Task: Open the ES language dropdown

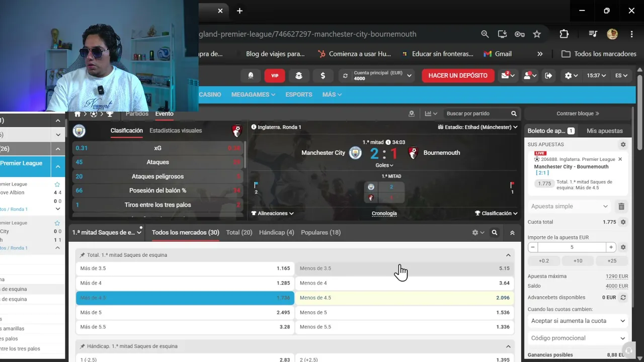Action: tap(621, 75)
